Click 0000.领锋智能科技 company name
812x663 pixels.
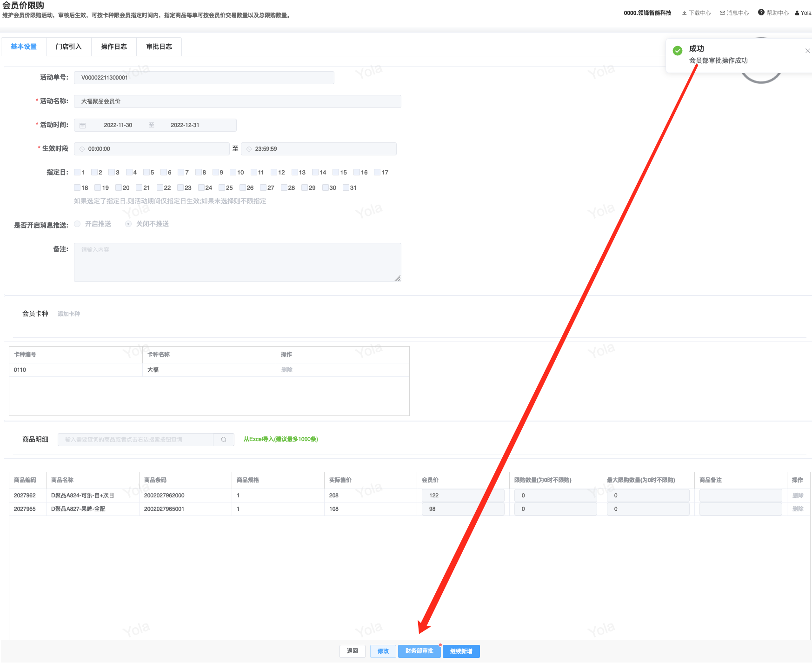click(648, 13)
